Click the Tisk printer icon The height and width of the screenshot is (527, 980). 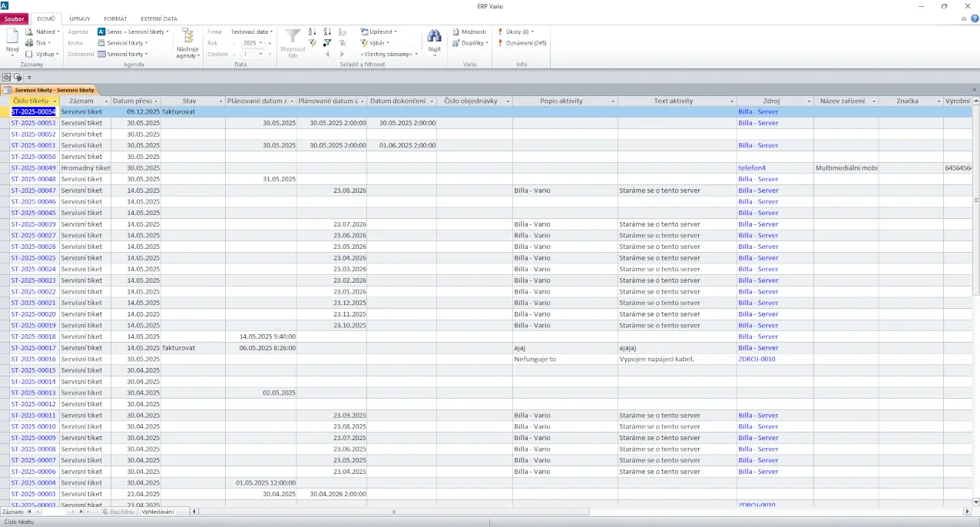29,43
